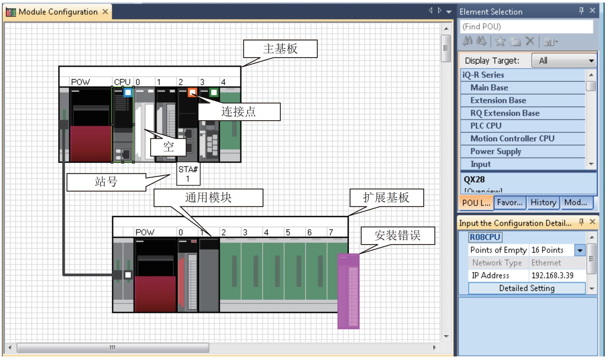Viewport: 609px width, 364px height.
Task: Pin the Element Selection panel
Action: click(x=581, y=11)
